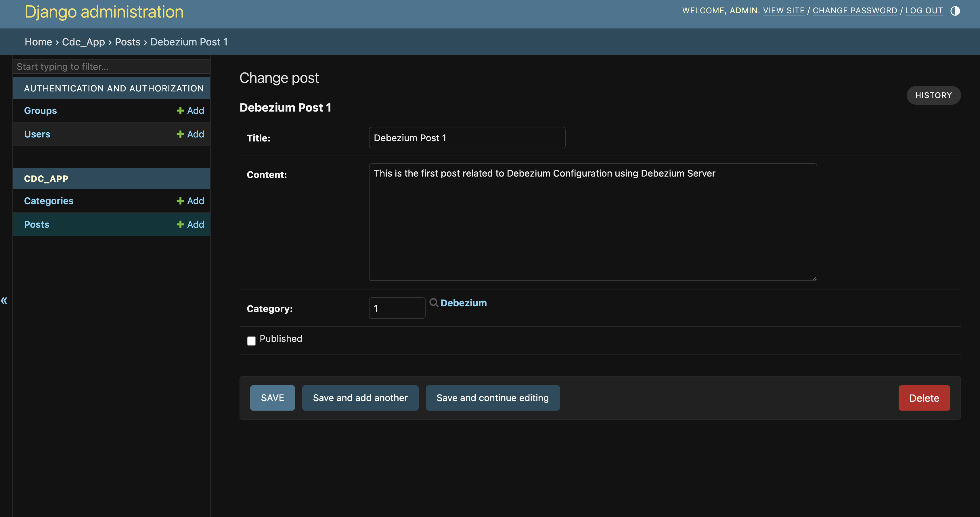Focus the Content text area
980x517 pixels.
pyautogui.click(x=593, y=222)
